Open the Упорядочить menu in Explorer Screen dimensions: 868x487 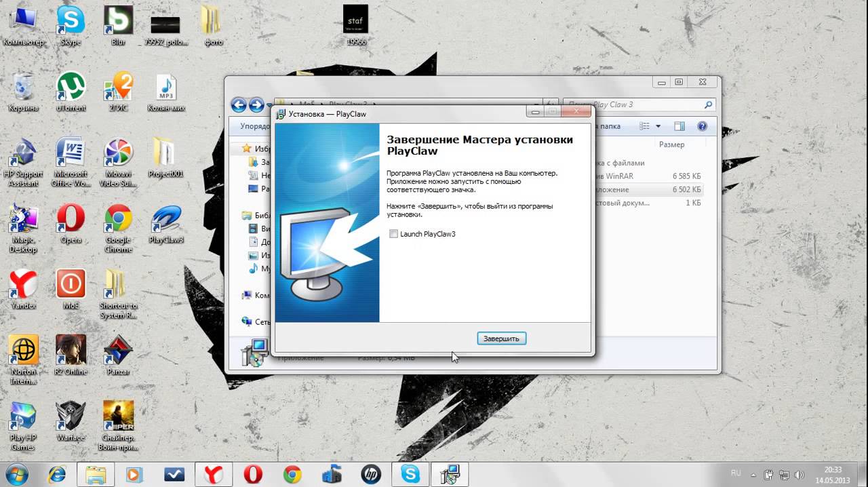255,126
